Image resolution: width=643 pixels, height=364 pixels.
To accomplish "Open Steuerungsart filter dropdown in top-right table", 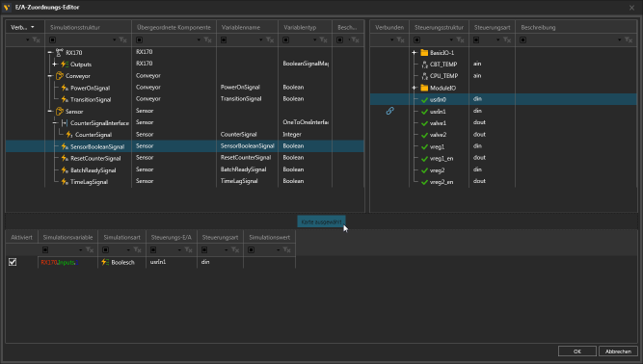I will pos(498,40).
